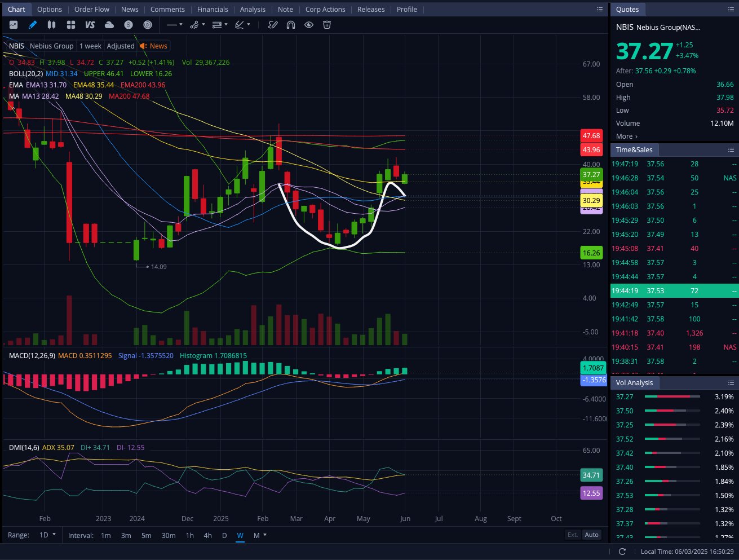This screenshot has width=739, height=560.
Task: Click the circled S icon in toolbar
Action: click(x=129, y=25)
